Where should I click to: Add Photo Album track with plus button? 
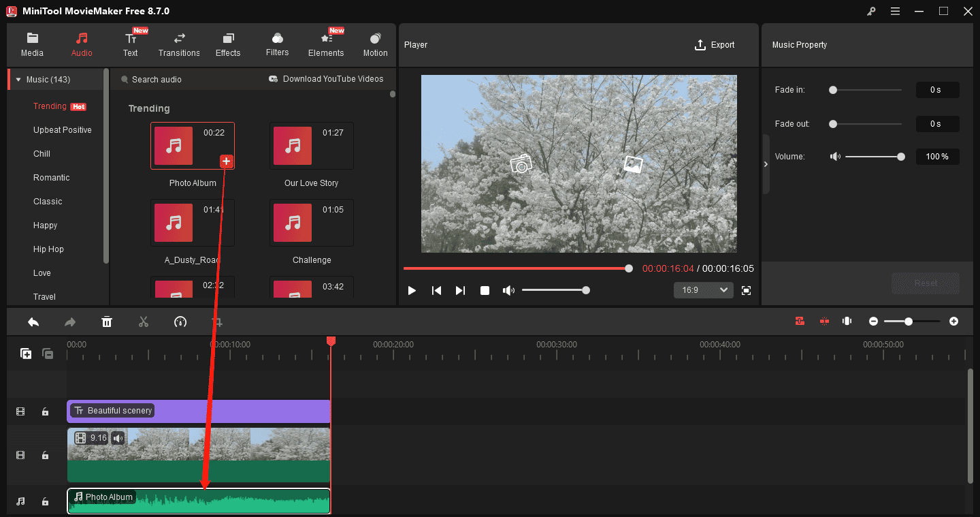227,161
